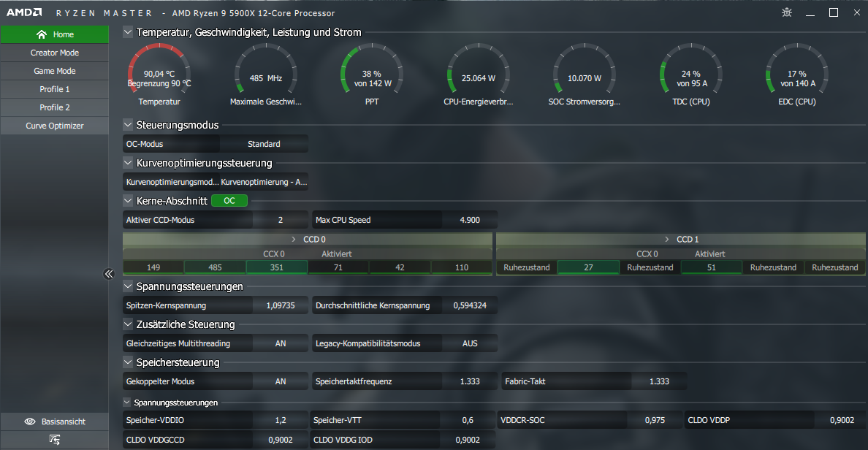Viewport: 868px width, 450px height.
Task: Switch to Creator Mode
Action: point(54,53)
